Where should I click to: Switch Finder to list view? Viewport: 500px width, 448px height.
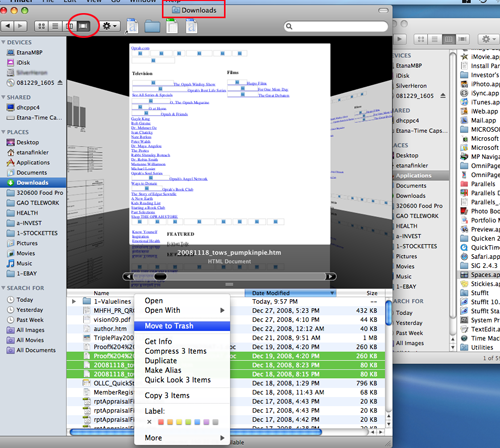coord(56,26)
